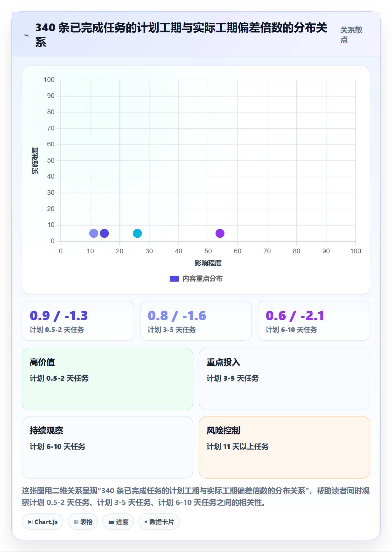The image size is (392, 552).
Task: Click the 关系散点 label in the header
Action: (x=351, y=35)
